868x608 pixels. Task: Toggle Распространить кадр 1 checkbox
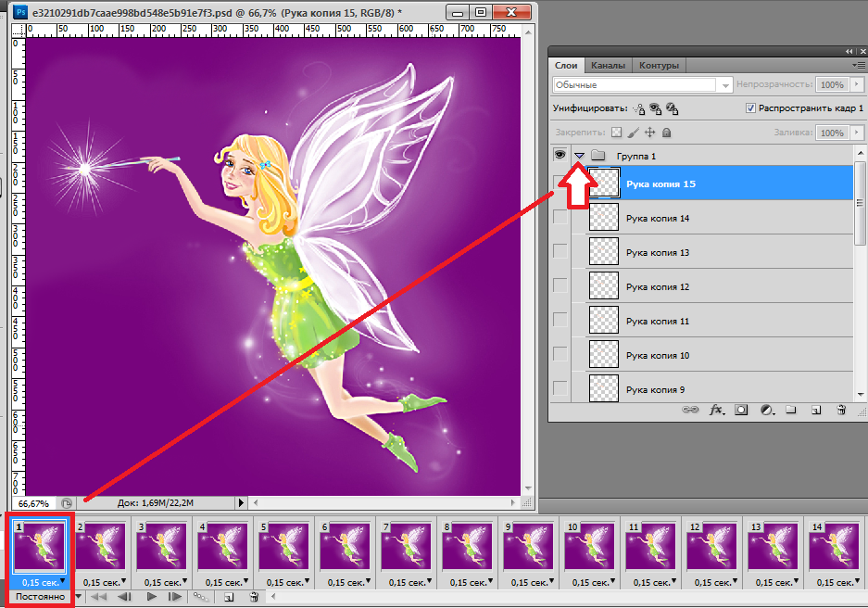point(750,108)
